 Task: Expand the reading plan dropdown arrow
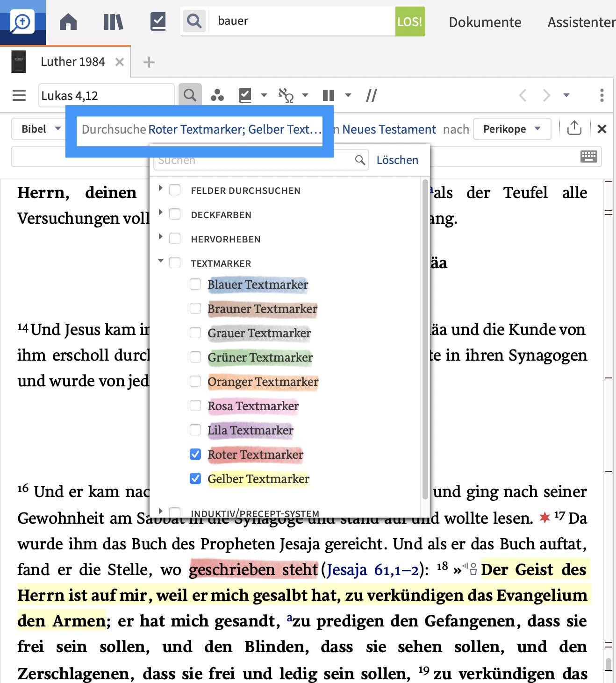point(264,95)
